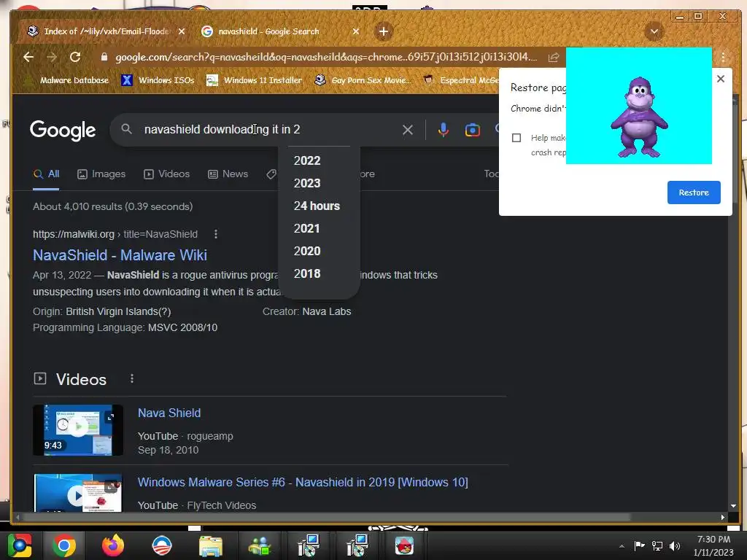Click the horizontal scrollbar at the page bottom
The width and height of the screenshot is (747, 560).
(x=326, y=517)
